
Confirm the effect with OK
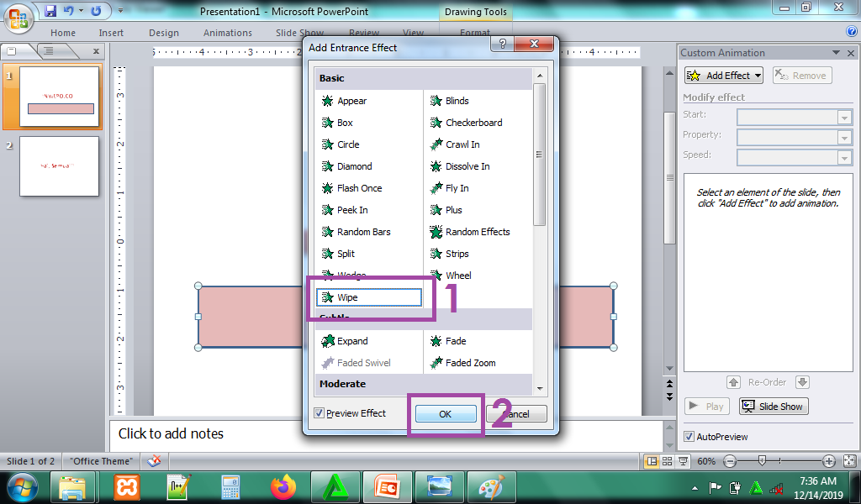pyautogui.click(x=446, y=414)
